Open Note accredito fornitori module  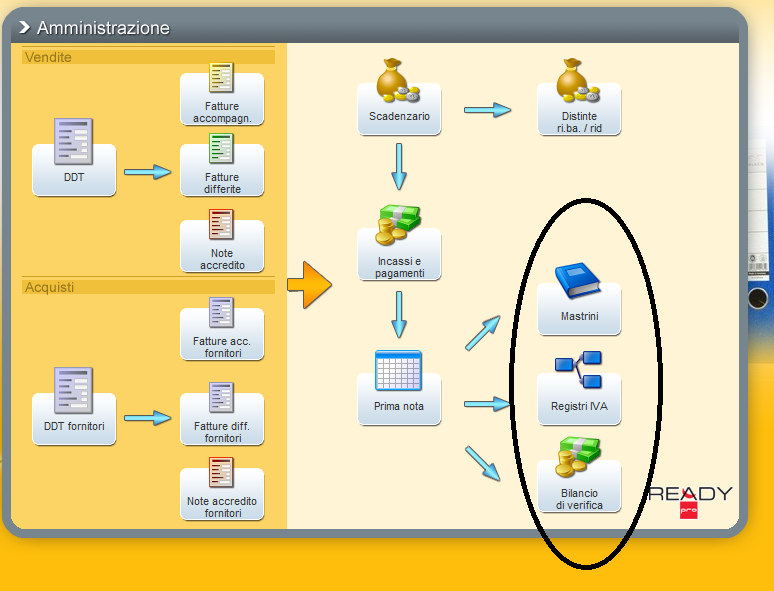222,488
